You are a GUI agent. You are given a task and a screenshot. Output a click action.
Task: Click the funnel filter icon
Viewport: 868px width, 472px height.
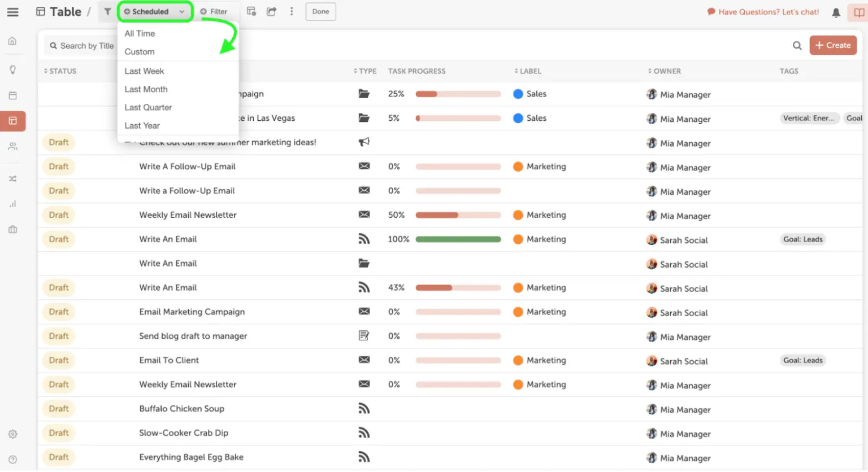point(107,12)
